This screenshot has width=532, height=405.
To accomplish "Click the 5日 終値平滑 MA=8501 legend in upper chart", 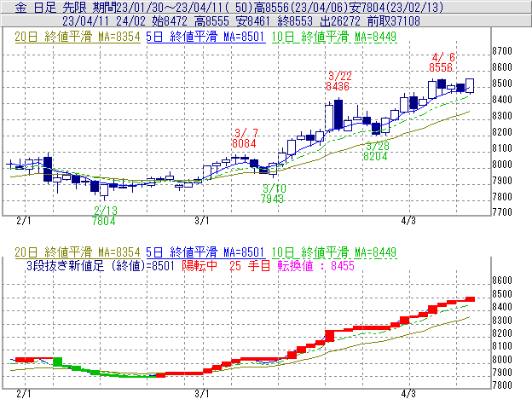I will [205, 37].
